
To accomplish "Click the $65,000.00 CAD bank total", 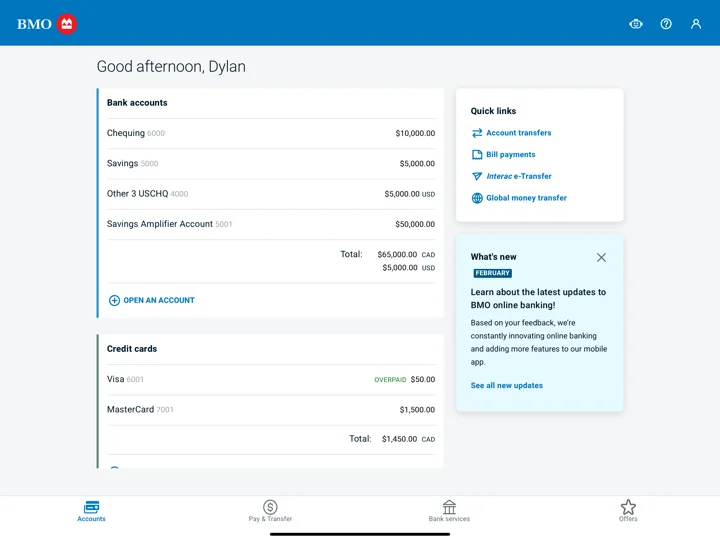I will pyautogui.click(x=406, y=254).
